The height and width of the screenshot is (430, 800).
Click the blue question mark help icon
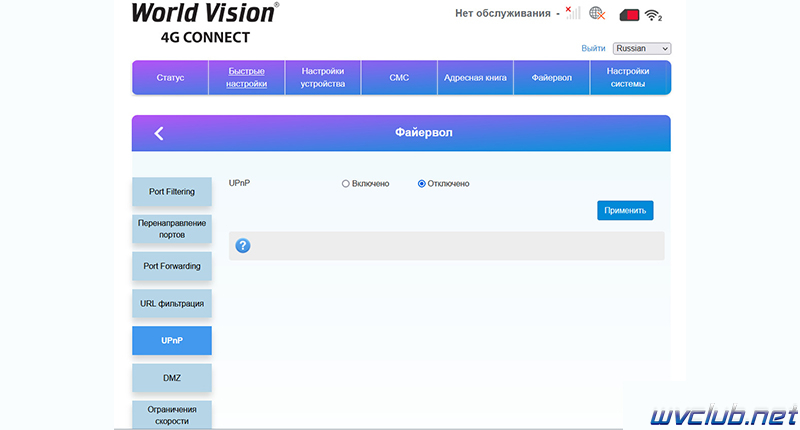click(x=243, y=246)
